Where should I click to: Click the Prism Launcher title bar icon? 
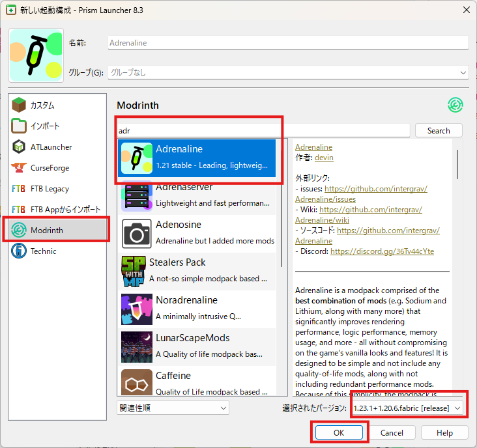(11, 10)
